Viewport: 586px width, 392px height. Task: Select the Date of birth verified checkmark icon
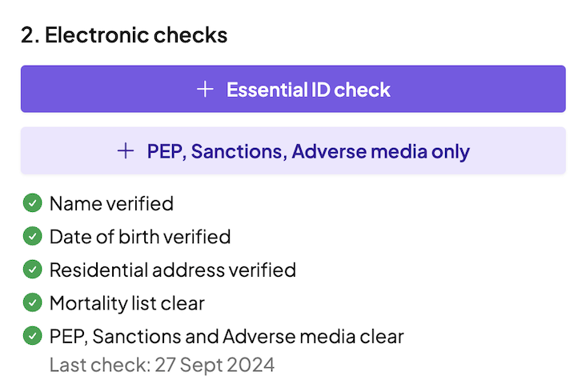33,237
